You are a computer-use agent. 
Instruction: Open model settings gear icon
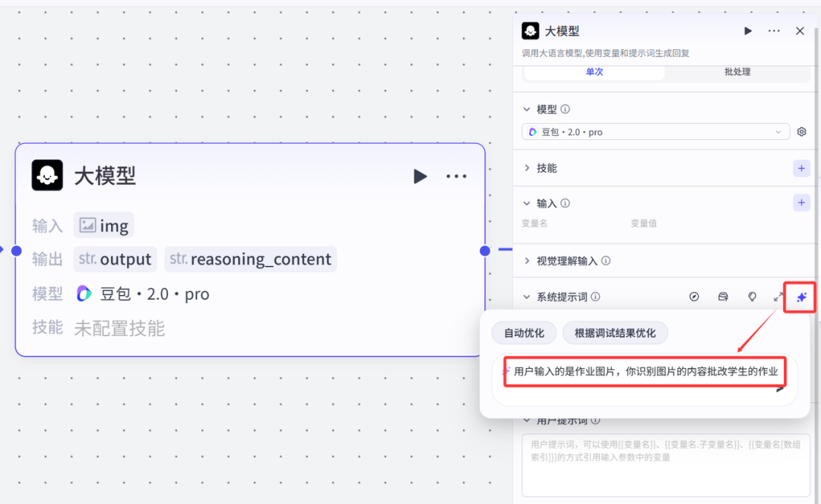(802, 132)
